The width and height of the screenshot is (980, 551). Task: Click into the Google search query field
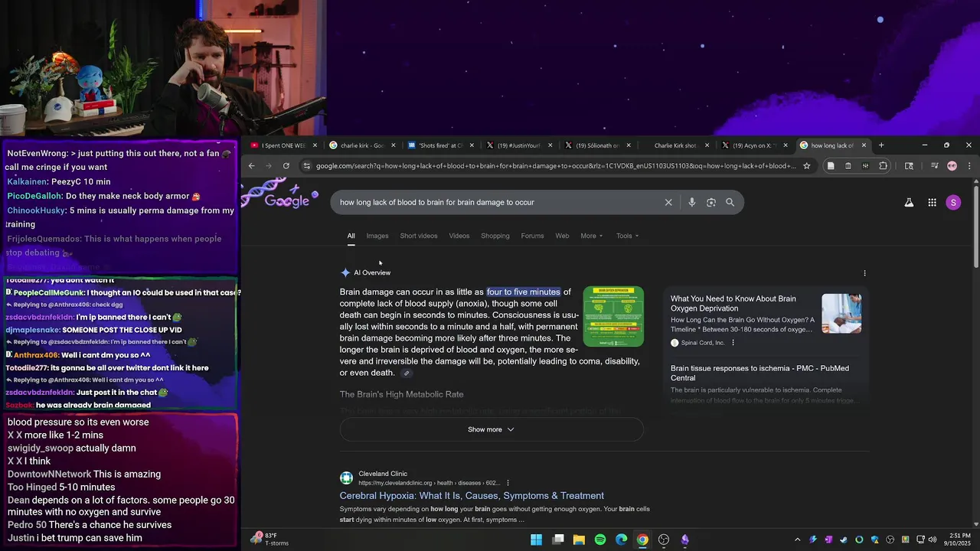coord(498,202)
